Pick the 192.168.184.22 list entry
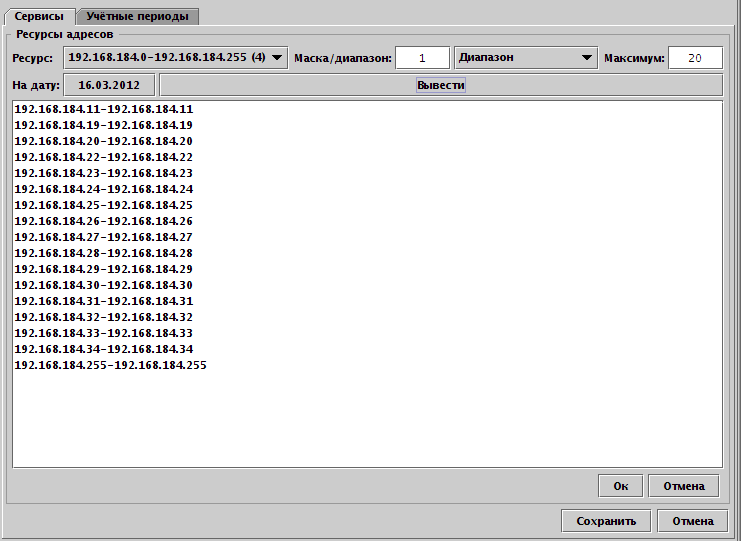The image size is (741, 541). pos(104,157)
